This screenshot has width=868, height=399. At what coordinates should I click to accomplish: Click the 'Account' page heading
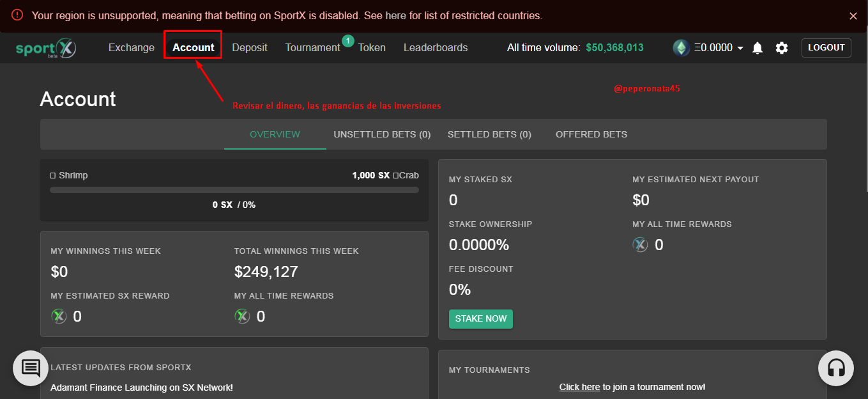pos(78,99)
